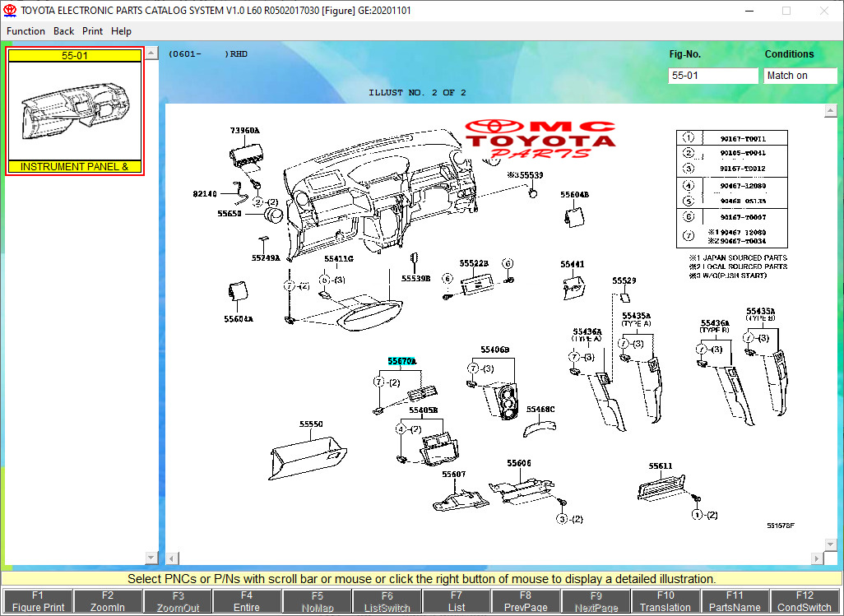Select PNC 55468C label

(x=540, y=410)
